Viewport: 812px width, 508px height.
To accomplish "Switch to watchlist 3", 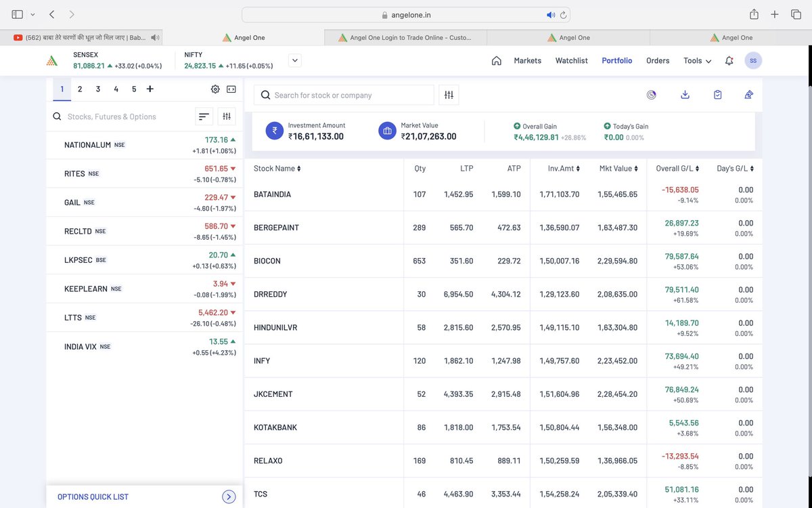I will coord(98,89).
